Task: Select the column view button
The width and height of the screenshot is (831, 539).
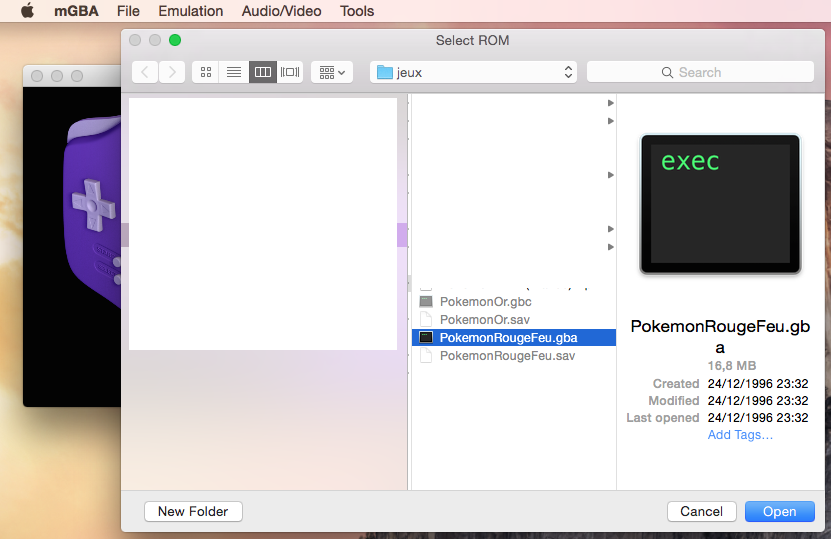Action: [263, 72]
